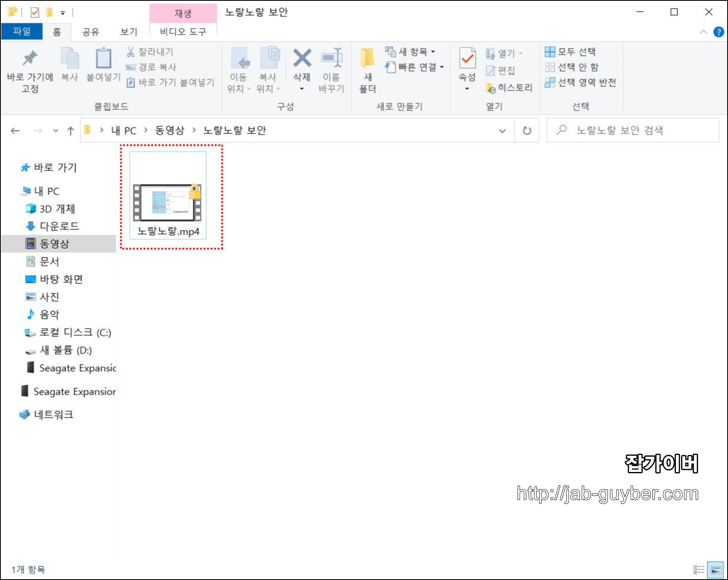
Task: Open Help question mark icon
Action: (x=719, y=32)
